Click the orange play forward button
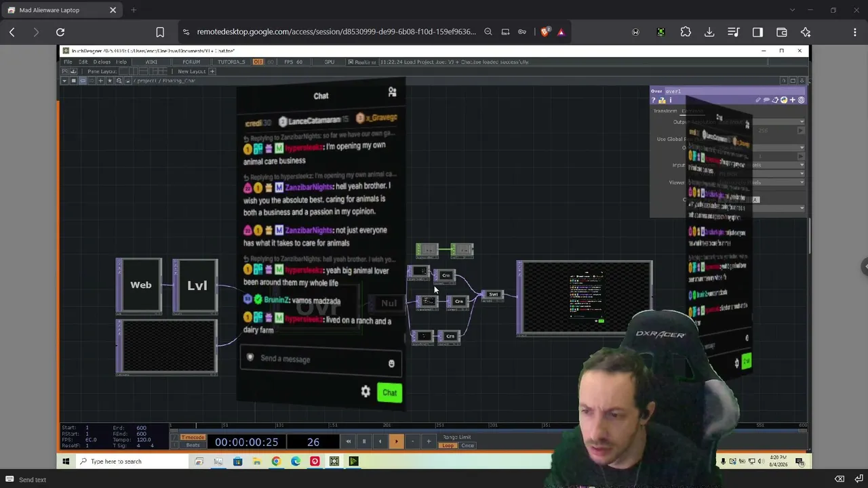Screen dimensions: 868x488 click(x=396, y=442)
